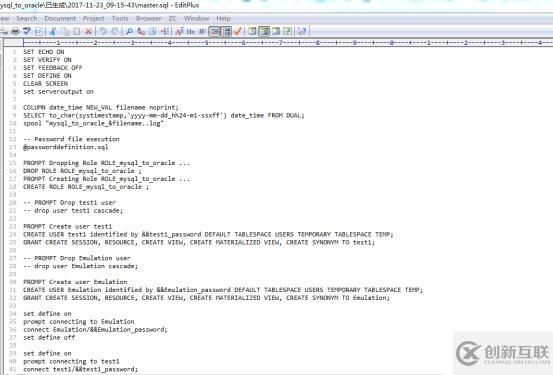Screen dimensions: 553x375
Task: Click the Redo arrow icon
Action: click(115, 31)
